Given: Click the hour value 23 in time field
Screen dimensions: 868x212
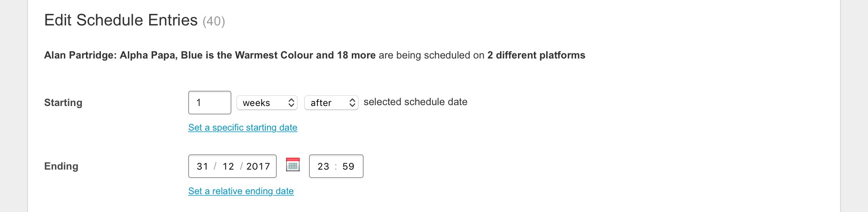Looking at the screenshot, I should pyautogui.click(x=323, y=166).
